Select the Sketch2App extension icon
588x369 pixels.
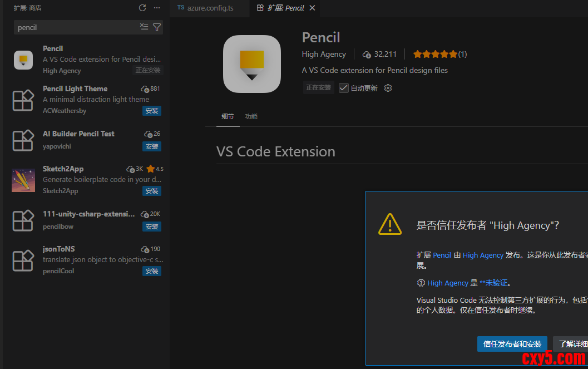[23, 180]
